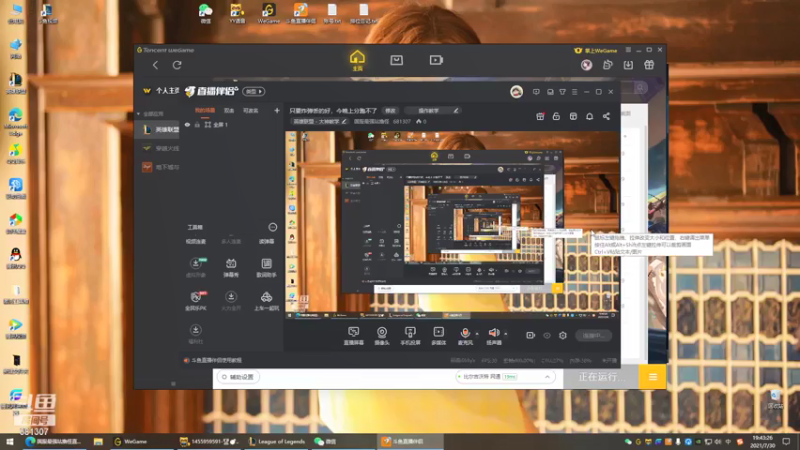Open WeChat from the taskbar
Screen dimensions: 800x450
[x=325, y=441]
